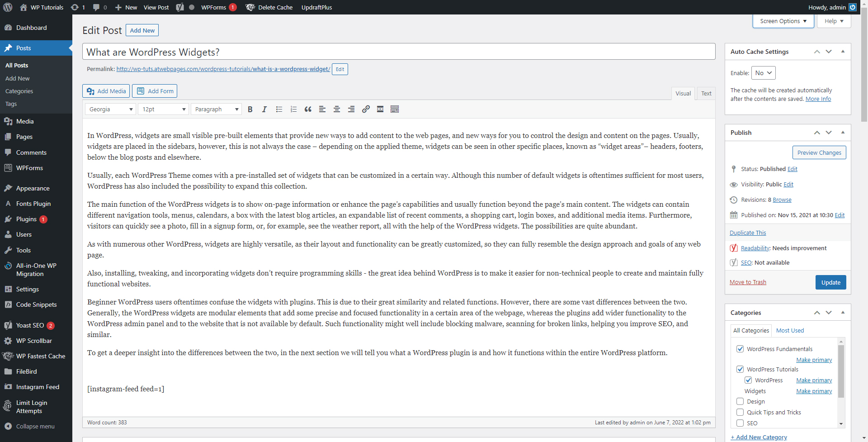Viewport: 868px width, 442px height.
Task: Open updates icon in admin bar
Action: click(78, 7)
